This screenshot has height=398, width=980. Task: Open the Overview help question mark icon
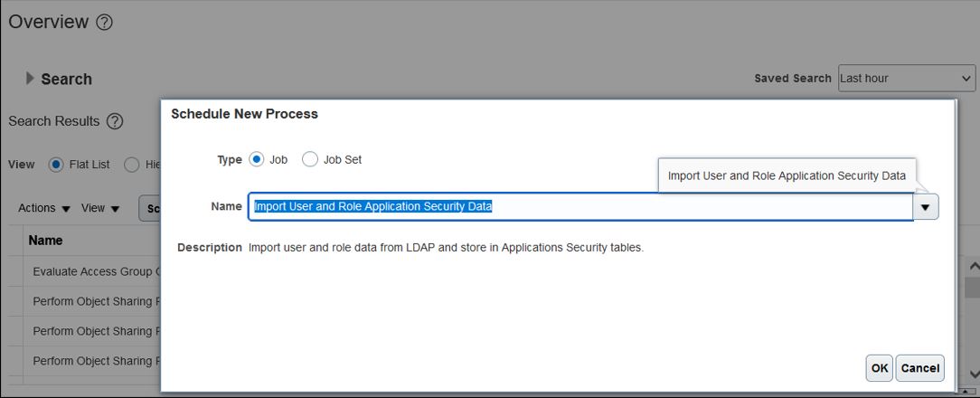[x=104, y=23]
